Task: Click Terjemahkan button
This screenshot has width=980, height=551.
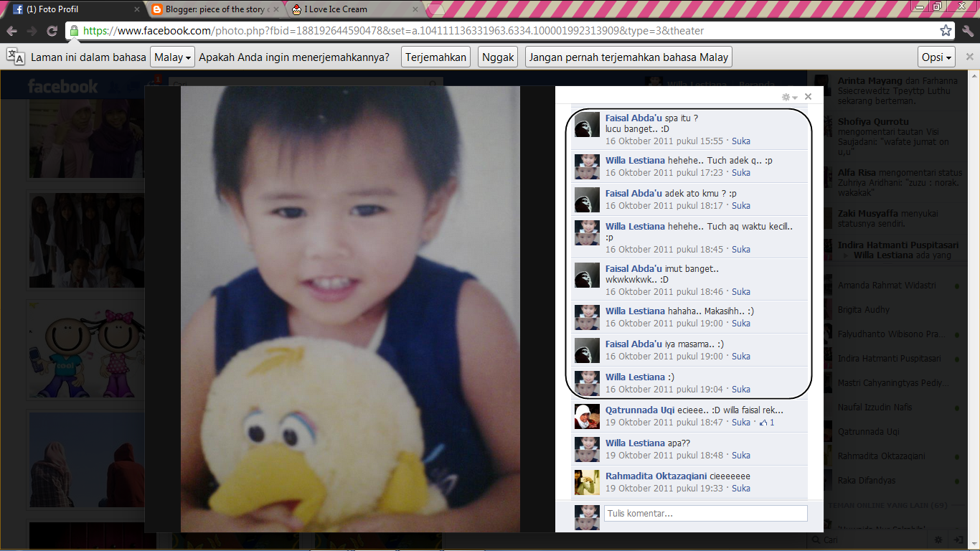Action: 436,57
